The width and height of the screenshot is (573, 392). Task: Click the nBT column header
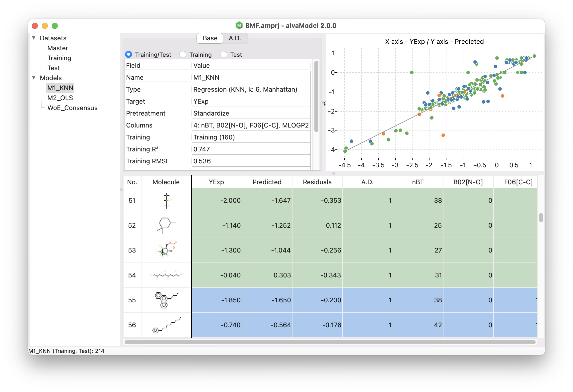tap(418, 182)
